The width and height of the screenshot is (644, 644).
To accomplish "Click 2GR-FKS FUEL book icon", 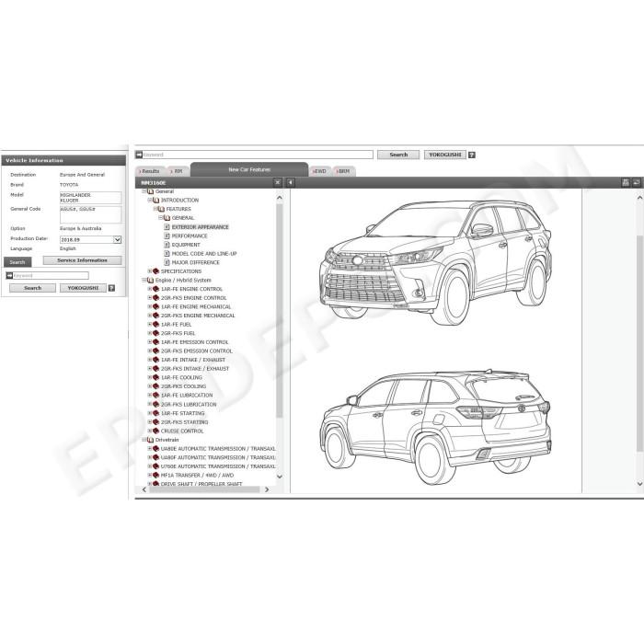I will coord(155,333).
